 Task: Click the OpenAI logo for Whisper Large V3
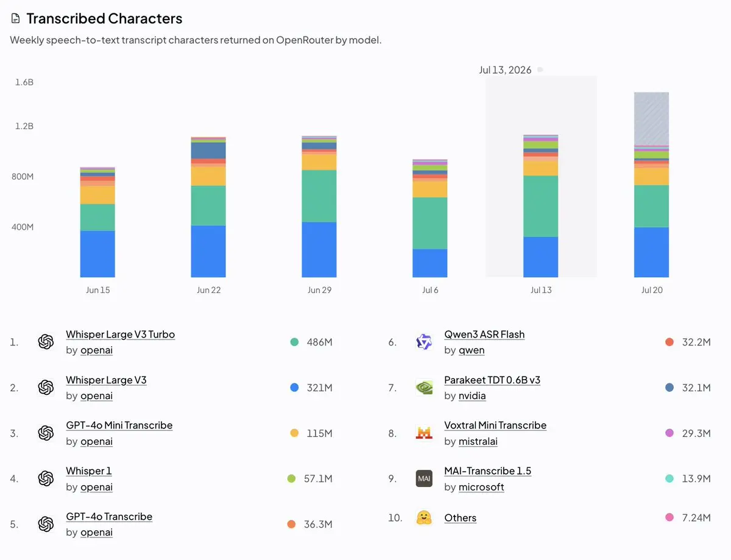click(46, 388)
